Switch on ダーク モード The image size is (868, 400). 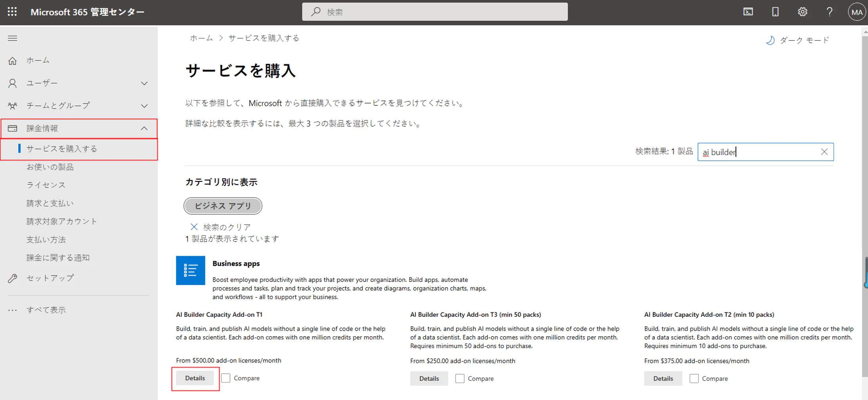coord(797,40)
